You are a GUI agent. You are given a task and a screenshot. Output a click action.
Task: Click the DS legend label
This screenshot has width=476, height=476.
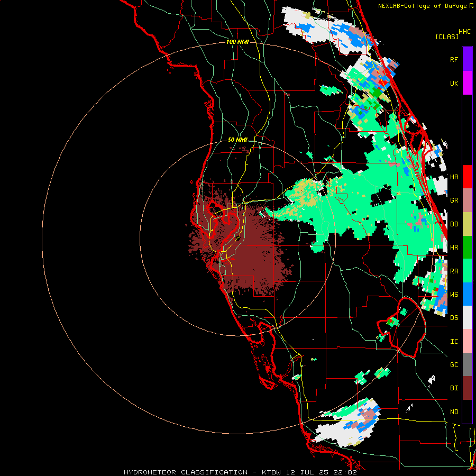click(454, 318)
